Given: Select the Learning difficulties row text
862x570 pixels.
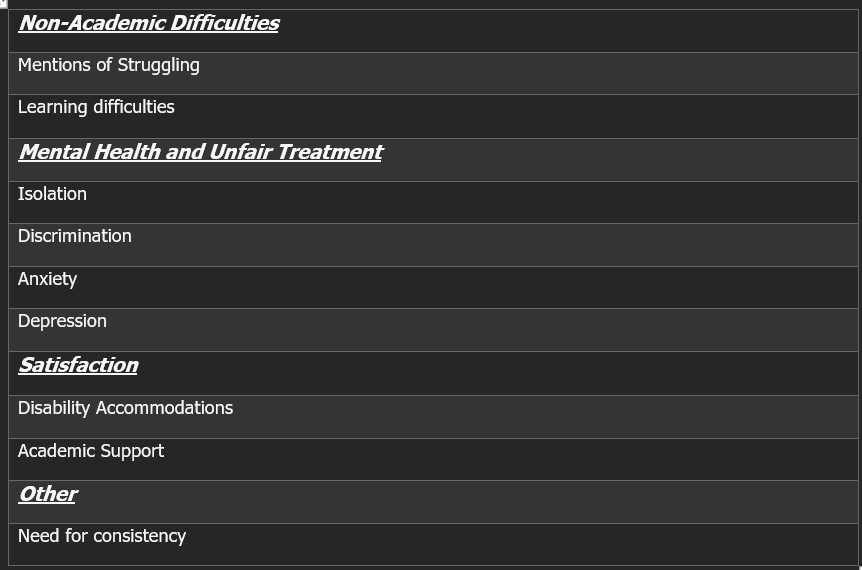Looking at the screenshot, I should 96,107.
